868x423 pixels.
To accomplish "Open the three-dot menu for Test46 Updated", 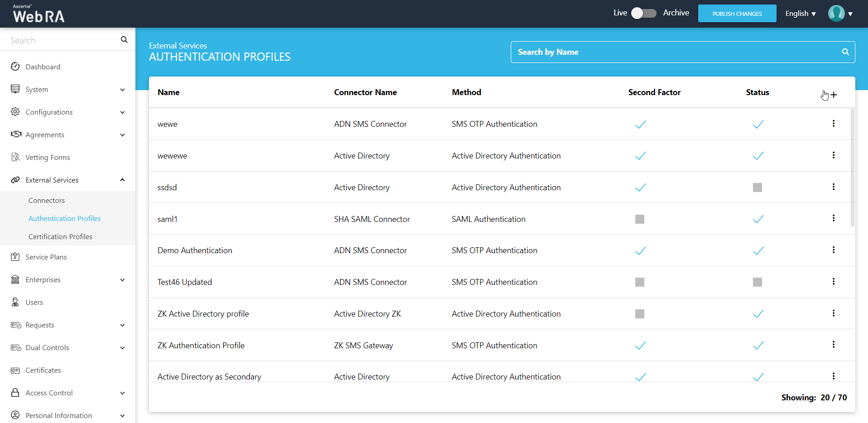I will coord(833,282).
